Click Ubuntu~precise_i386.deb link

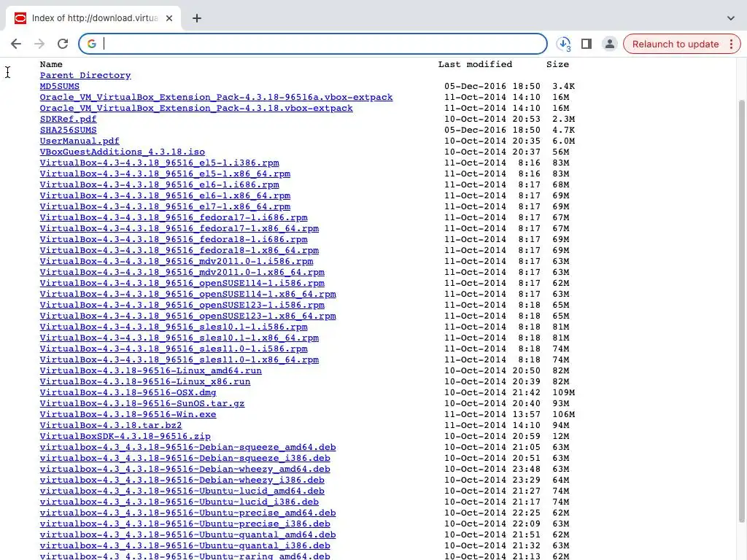tap(185, 524)
